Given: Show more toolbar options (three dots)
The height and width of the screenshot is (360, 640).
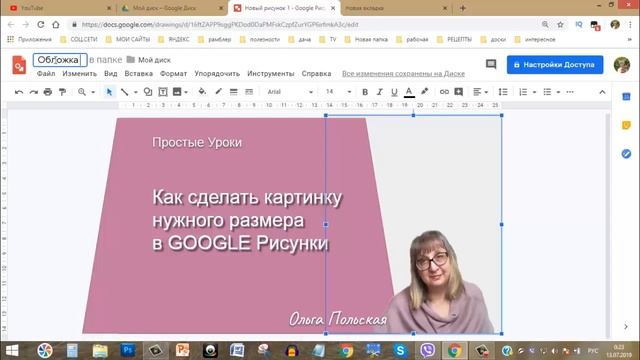Looking at the screenshot, I should click(x=570, y=92).
